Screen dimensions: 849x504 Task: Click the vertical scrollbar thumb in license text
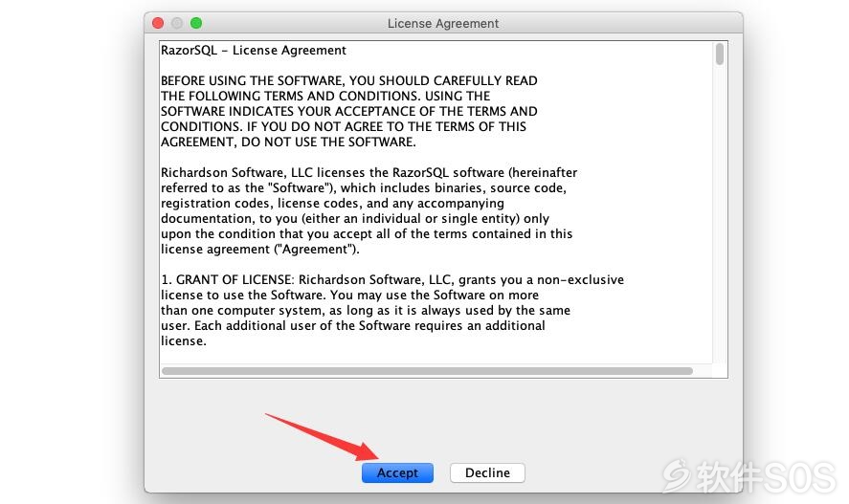720,55
